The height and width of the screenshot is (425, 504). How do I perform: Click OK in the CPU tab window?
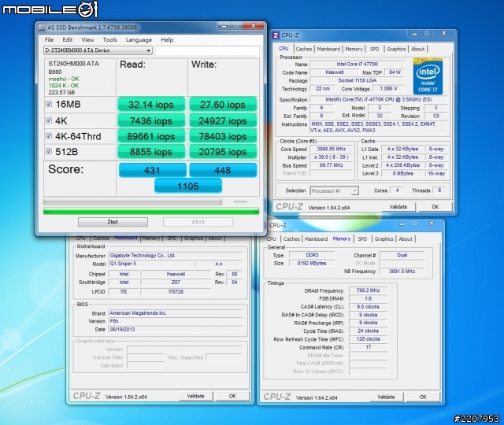[435, 207]
